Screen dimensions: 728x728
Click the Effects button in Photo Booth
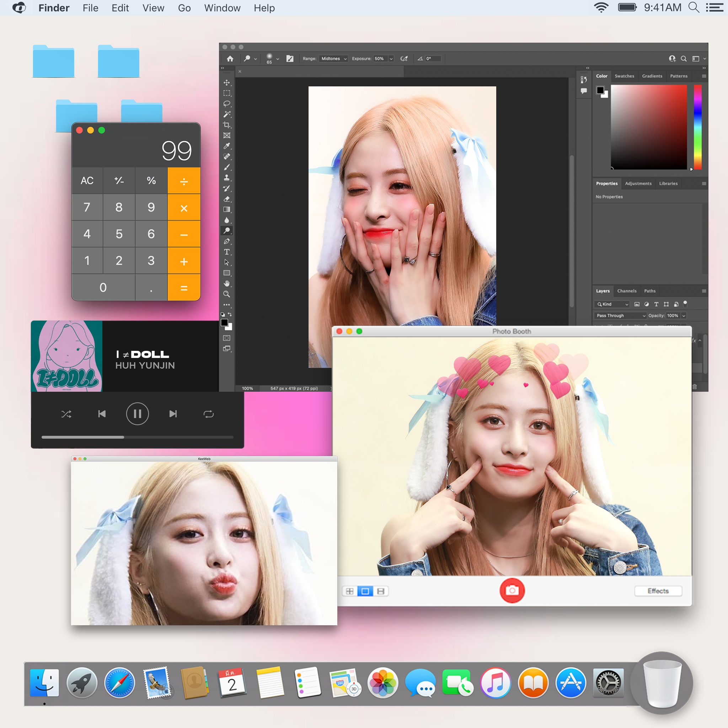click(658, 591)
